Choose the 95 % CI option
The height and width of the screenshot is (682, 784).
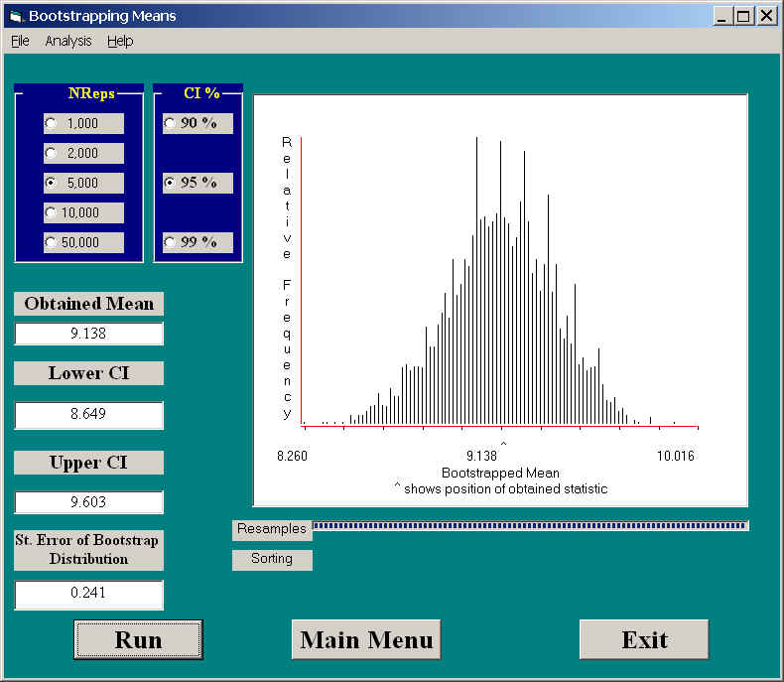click(x=170, y=184)
